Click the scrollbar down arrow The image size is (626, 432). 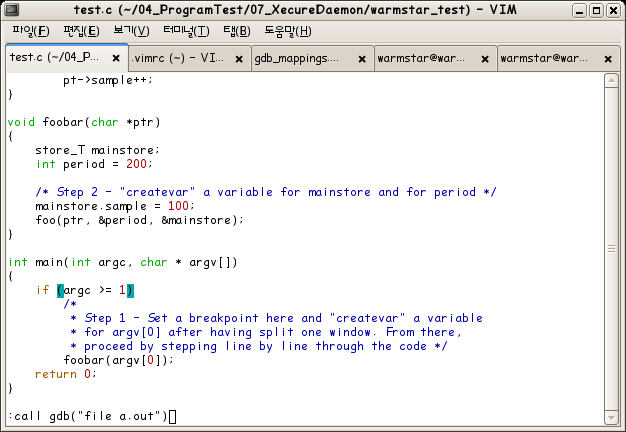[611, 418]
